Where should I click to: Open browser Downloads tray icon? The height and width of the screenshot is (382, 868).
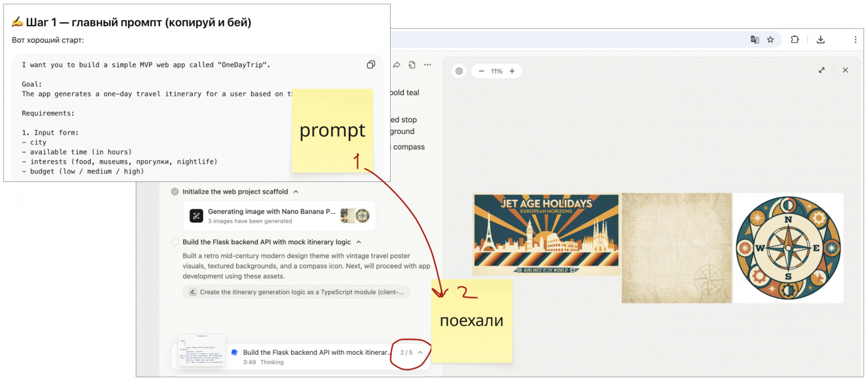tap(820, 40)
